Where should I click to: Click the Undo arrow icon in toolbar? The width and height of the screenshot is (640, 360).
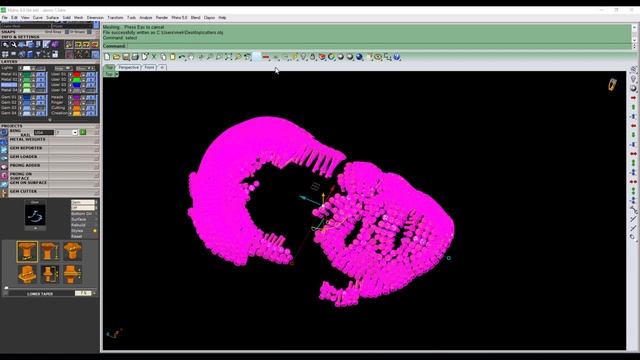coord(182,57)
